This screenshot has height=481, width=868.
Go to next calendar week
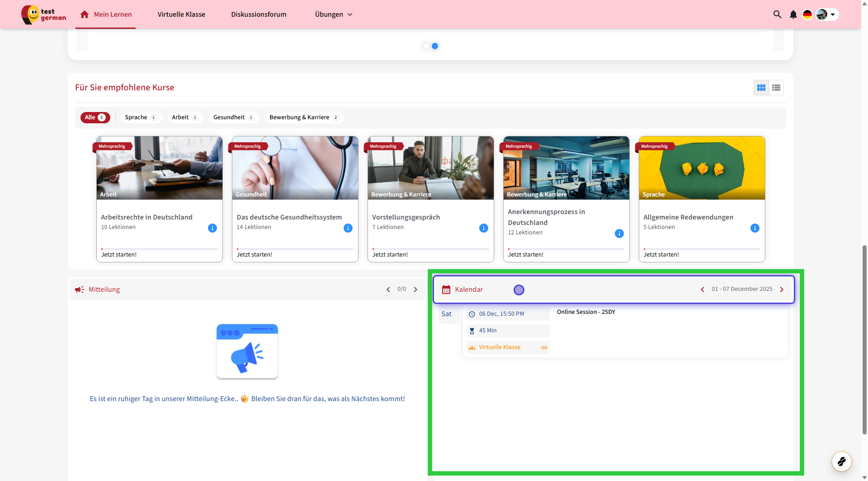tap(782, 290)
